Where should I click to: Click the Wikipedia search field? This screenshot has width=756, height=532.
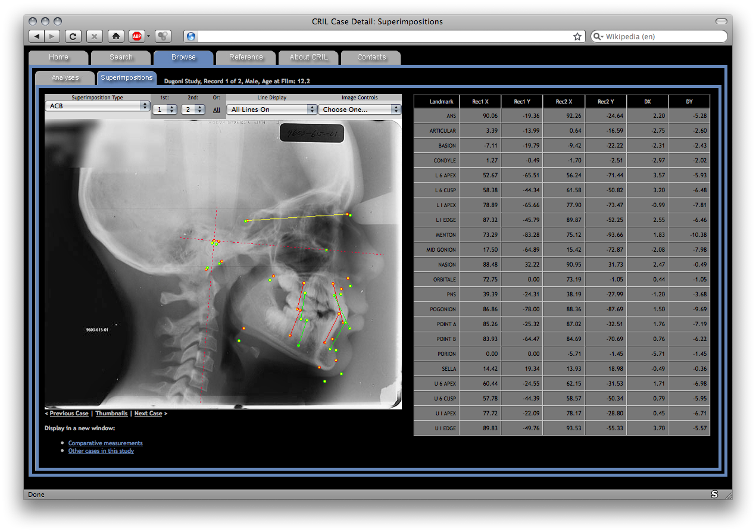click(661, 36)
